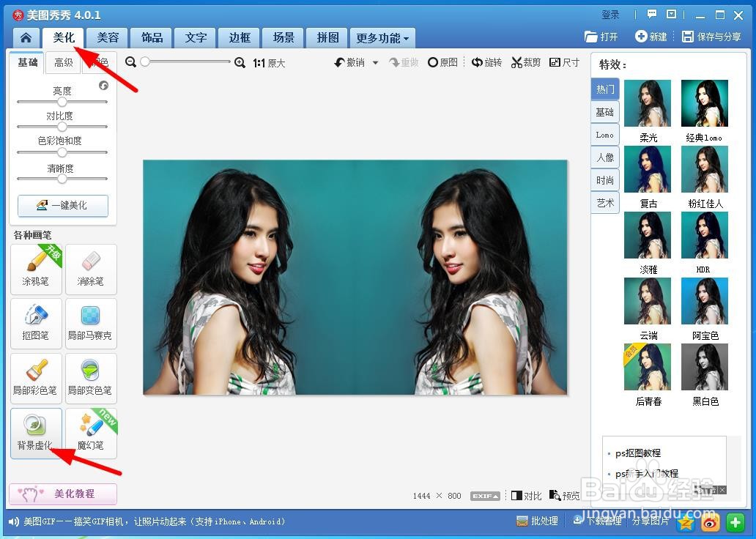This screenshot has width=756, height=539.
Task: Click 重做 redo button
Action: [404, 63]
